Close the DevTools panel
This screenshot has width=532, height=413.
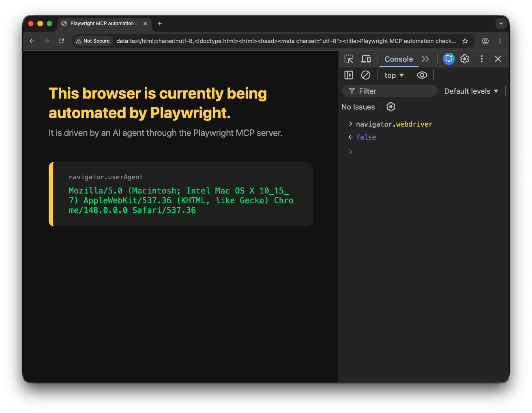[498, 59]
